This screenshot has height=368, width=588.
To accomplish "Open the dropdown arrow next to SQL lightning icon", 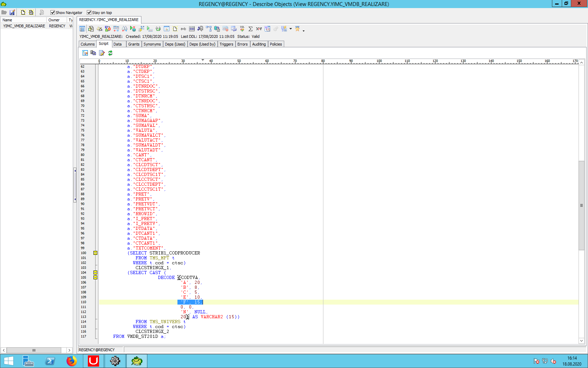I will tap(290, 29).
